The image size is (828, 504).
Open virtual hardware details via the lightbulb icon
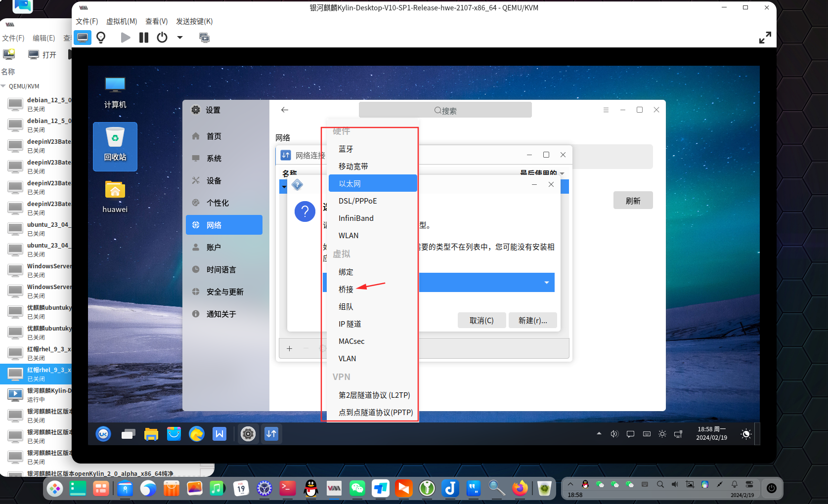pyautogui.click(x=101, y=38)
